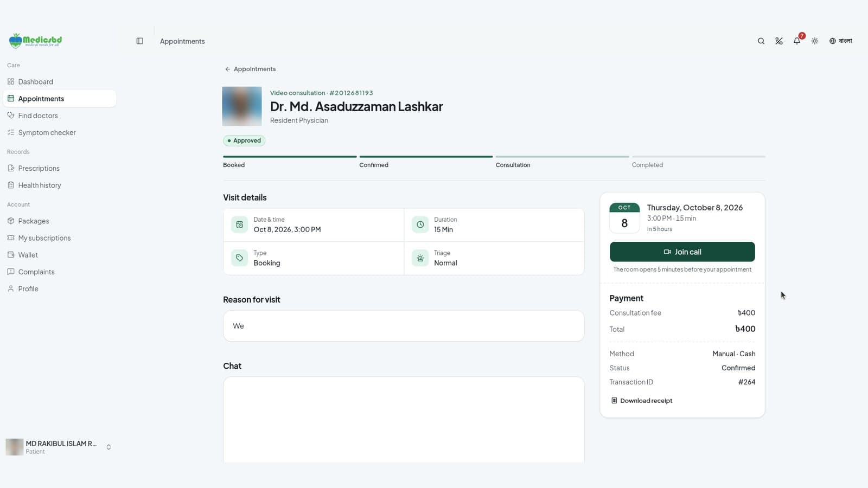Open Dashboard in sidebar
This screenshot has width=868, height=488.
tap(60, 82)
